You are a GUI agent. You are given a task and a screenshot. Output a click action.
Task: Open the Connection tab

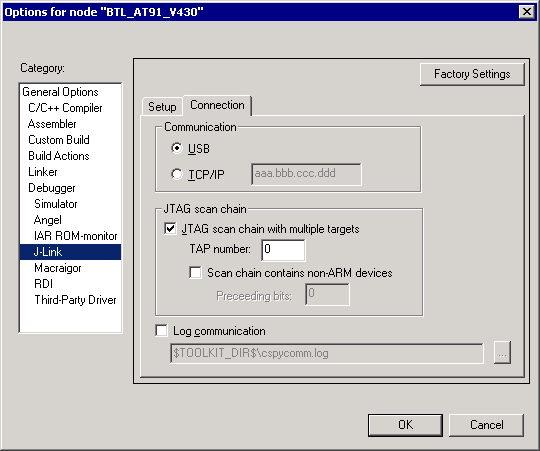(x=217, y=105)
